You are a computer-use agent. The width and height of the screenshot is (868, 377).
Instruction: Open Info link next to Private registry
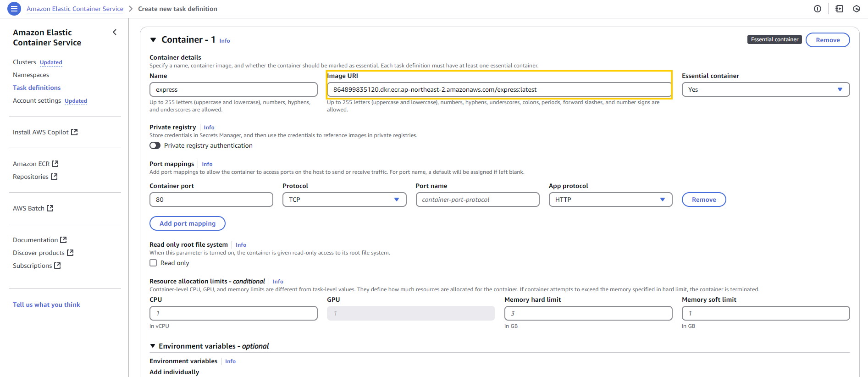[209, 128]
